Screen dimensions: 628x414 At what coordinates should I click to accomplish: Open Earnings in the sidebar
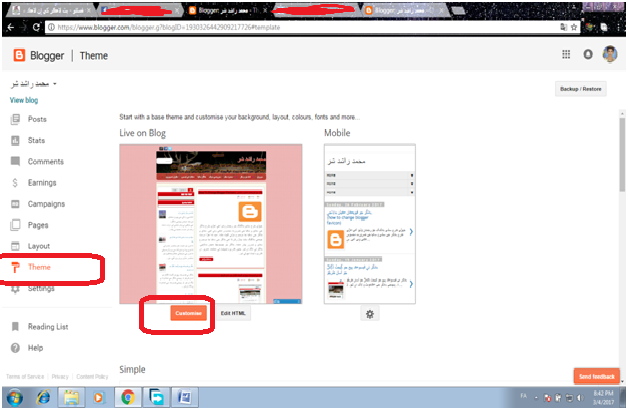(42, 183)
